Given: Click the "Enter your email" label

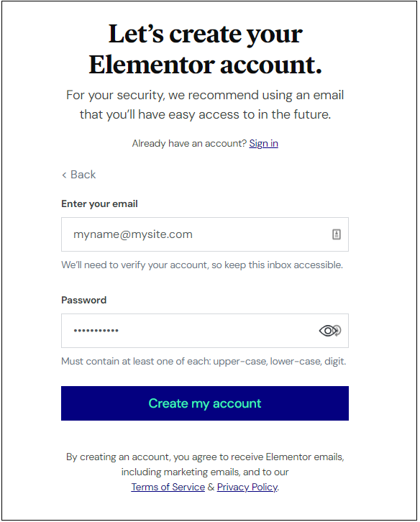Looking at the screenshot, I should tap(99, 203).
